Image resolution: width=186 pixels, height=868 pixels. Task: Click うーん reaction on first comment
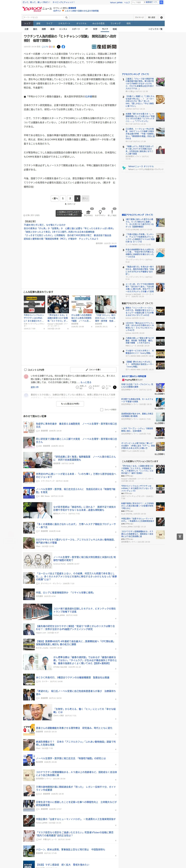click(106, 387)
